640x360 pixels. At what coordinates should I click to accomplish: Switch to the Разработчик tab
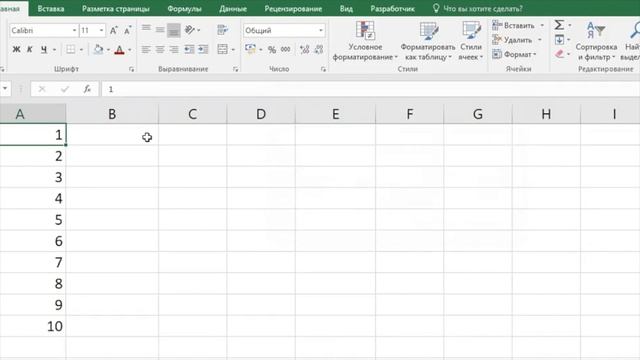pyautogui.click(x=393, y=9)
